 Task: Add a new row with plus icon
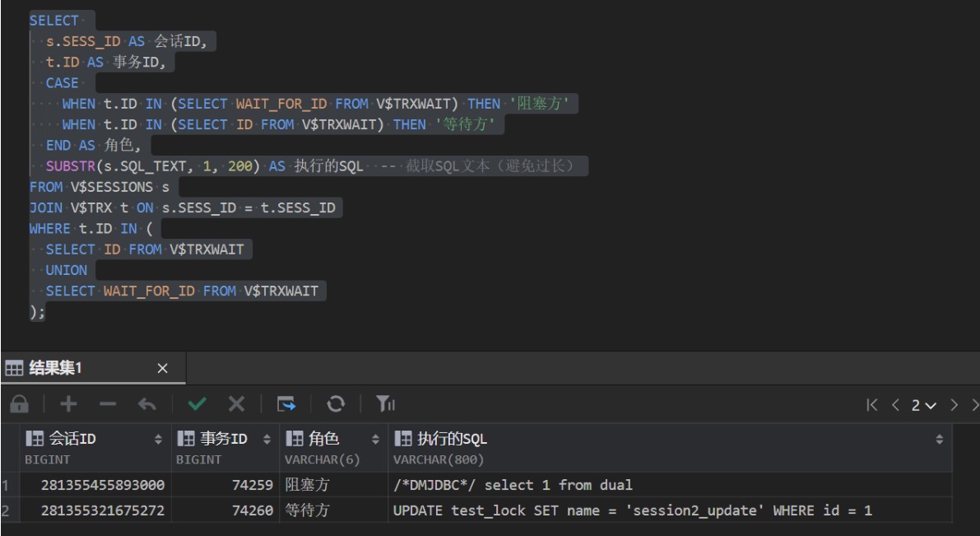tap(68, 404)
